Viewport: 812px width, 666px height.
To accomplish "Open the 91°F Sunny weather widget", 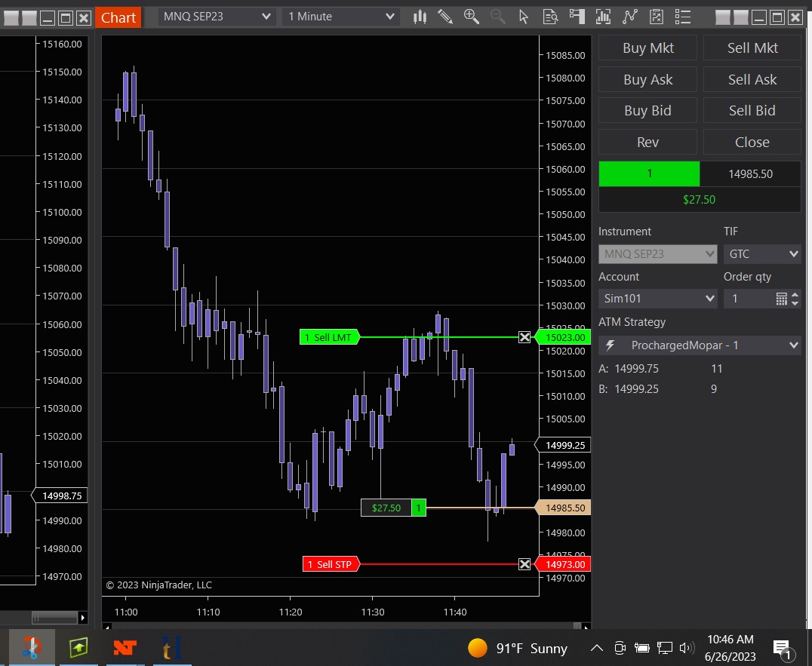I will pyautogui.click(x=518, y=647).
